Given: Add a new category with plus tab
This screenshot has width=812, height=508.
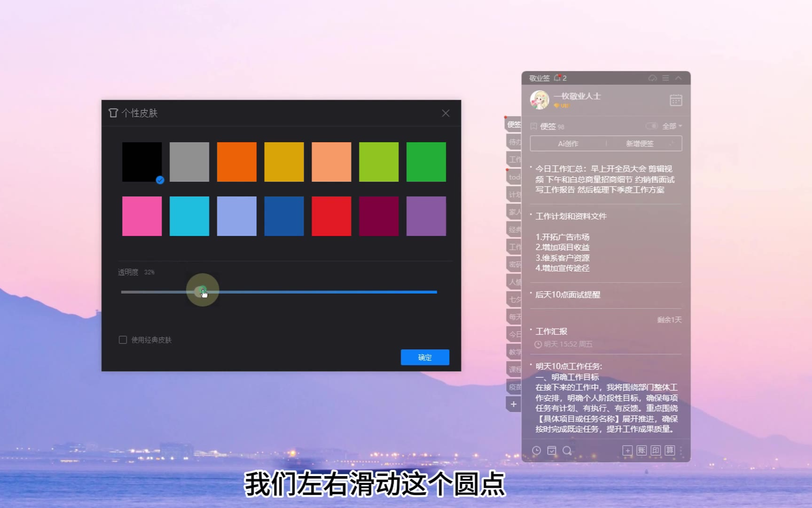Looking at the screenshot, I should pos(514,404).
